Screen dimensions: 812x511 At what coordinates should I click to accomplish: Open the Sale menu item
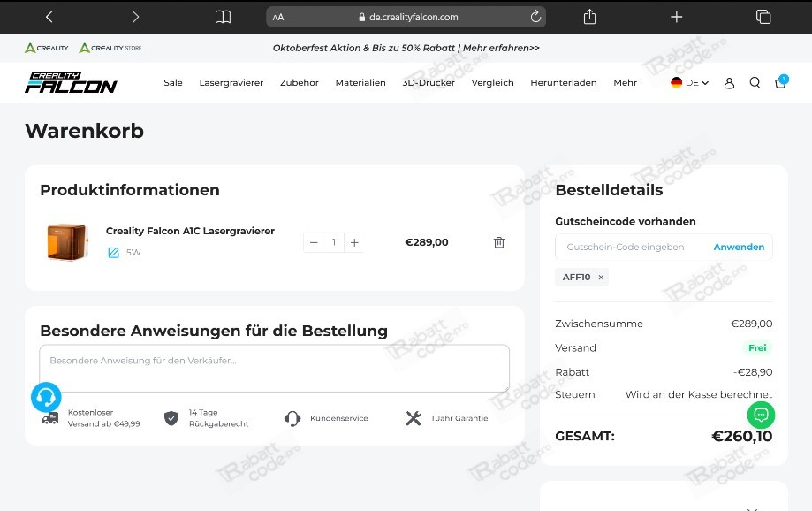(173, 83)
